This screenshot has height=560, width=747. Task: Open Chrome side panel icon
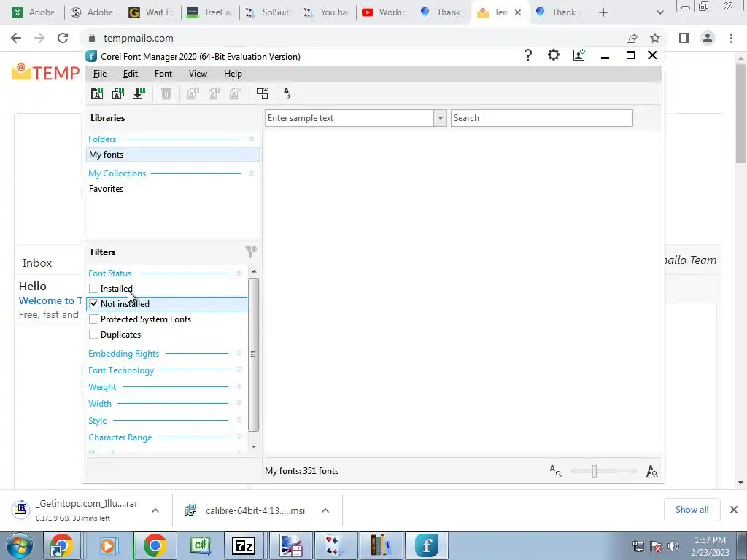point(684,38)
